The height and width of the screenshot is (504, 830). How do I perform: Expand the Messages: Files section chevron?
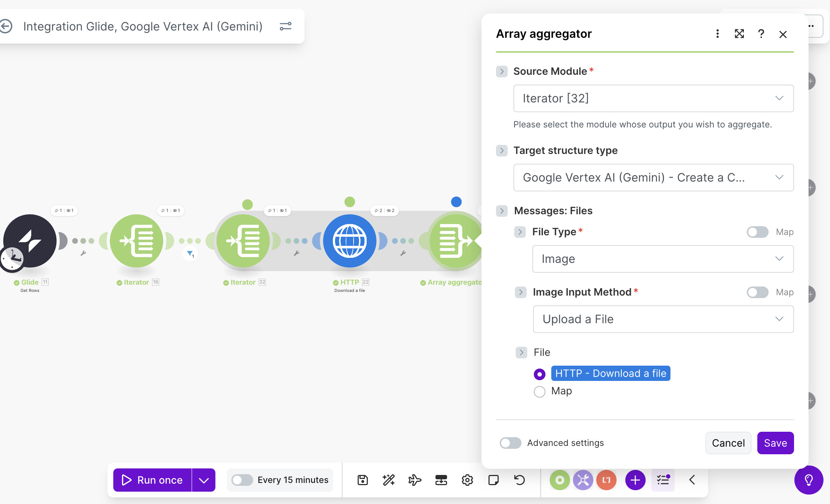pyautogui.click(x=502, y=211)
